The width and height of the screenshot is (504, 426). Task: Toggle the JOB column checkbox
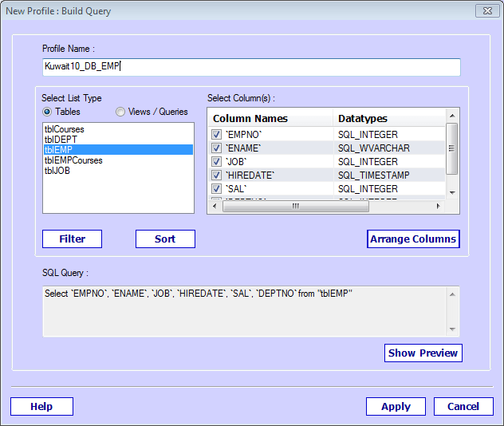pos(217,162)
